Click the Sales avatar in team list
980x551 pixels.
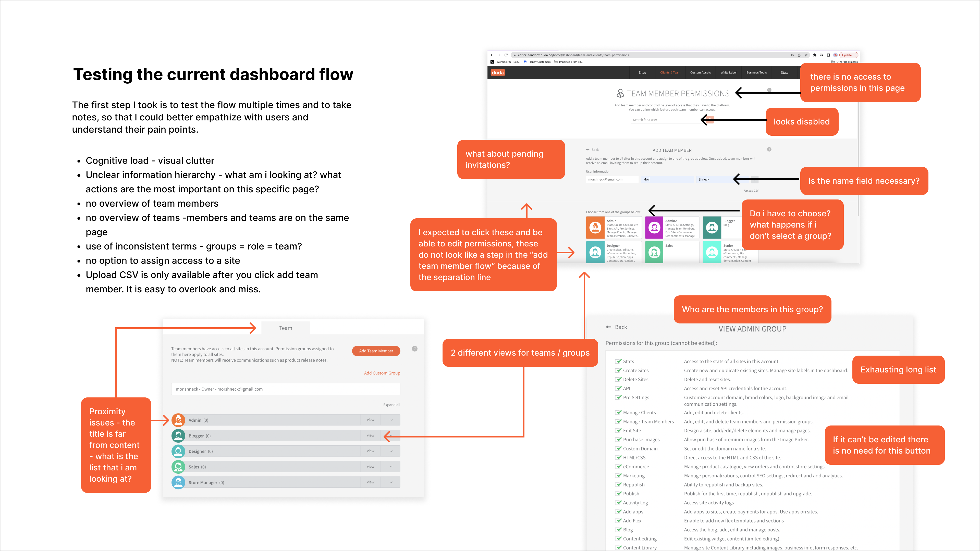click(178, 467)
